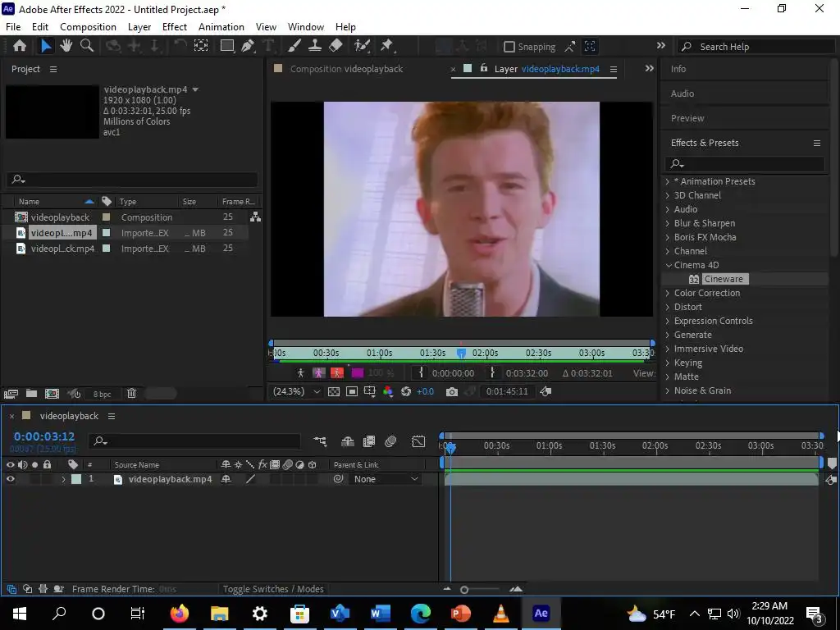The image size is (840, 630).
Task: Switch to Composition videoplayback viewer tab
Action: [x=346, y=69]
